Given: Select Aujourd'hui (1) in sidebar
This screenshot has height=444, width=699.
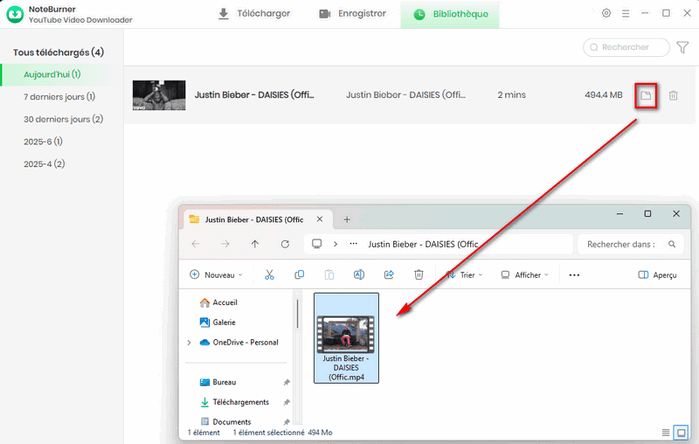Looking at the screenshot, I should coord(56,74).
